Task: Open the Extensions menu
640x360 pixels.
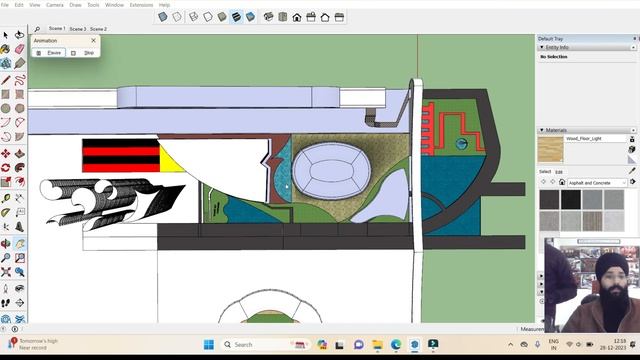Action: 141,5
